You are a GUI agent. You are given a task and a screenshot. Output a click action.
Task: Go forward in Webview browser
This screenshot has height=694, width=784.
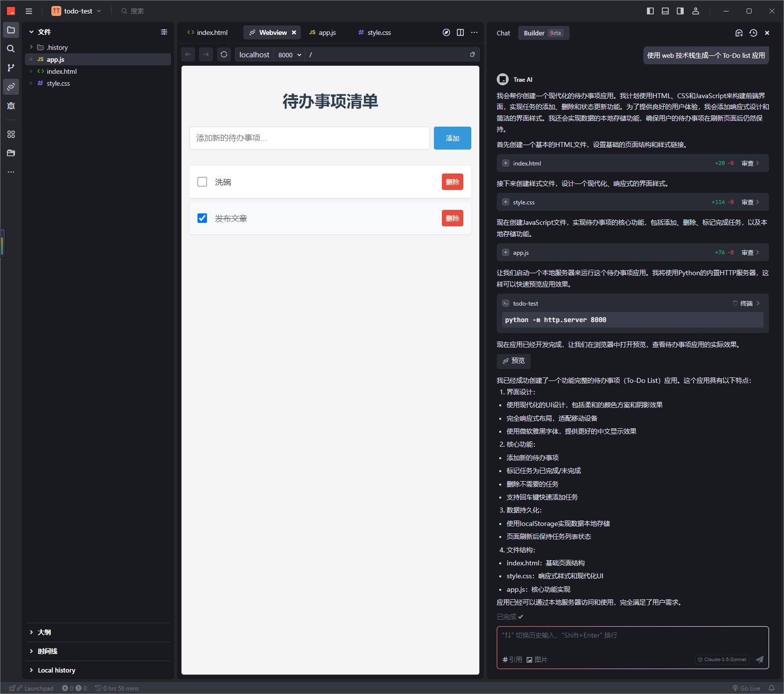tap(206, 54)
